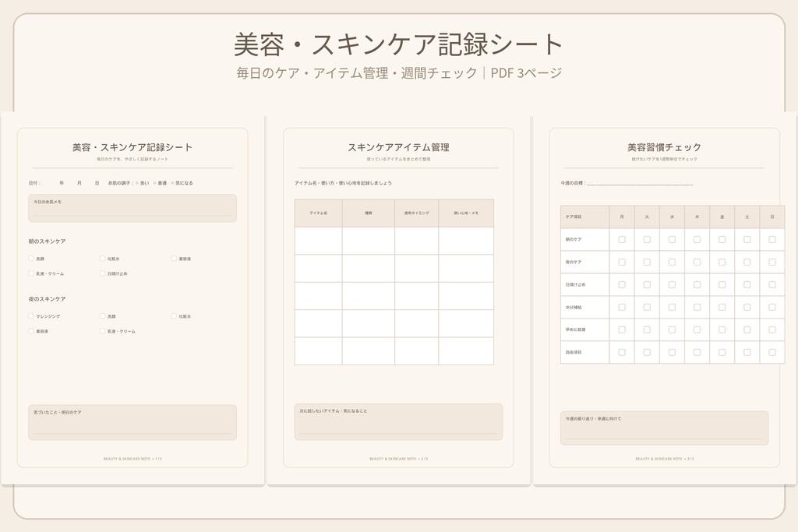Click the 今週の目標 dashed line field

point(640,183)
